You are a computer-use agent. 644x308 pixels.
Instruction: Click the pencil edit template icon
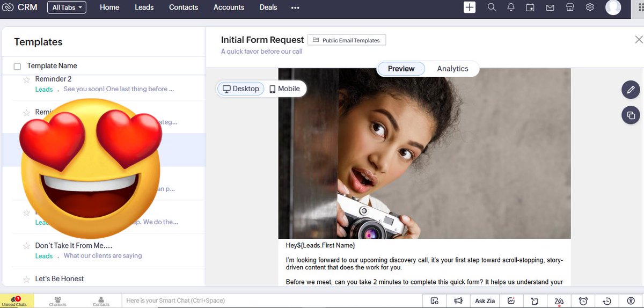(x=631, y=90)
